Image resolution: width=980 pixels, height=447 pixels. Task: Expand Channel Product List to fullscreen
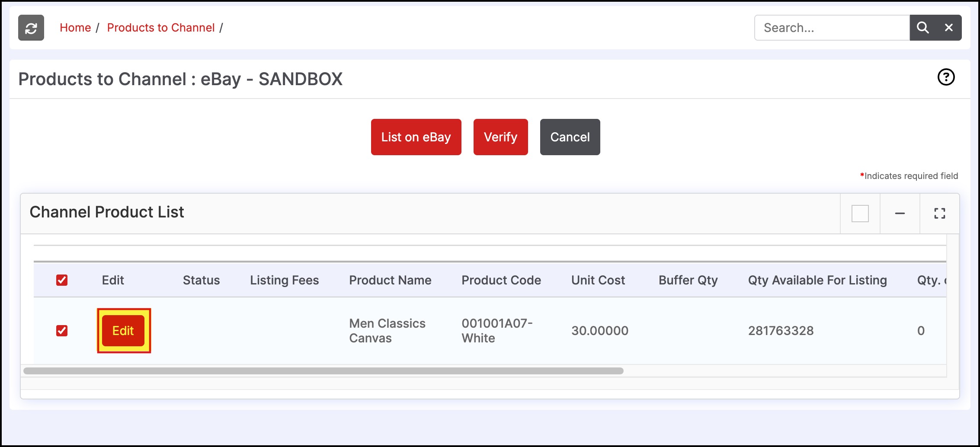940,214
